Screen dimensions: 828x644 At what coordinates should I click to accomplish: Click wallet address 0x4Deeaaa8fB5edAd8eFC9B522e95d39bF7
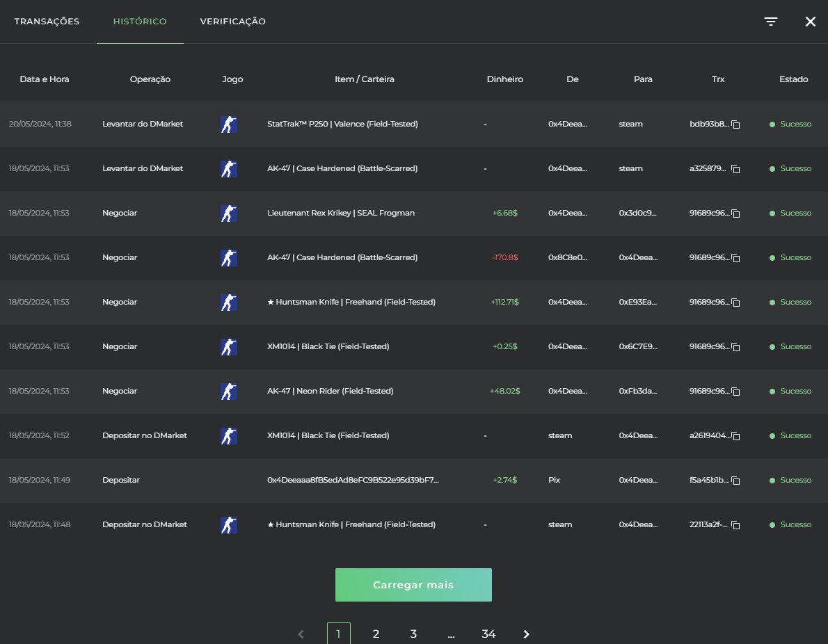pyautogui.click(x=353, y=480)
